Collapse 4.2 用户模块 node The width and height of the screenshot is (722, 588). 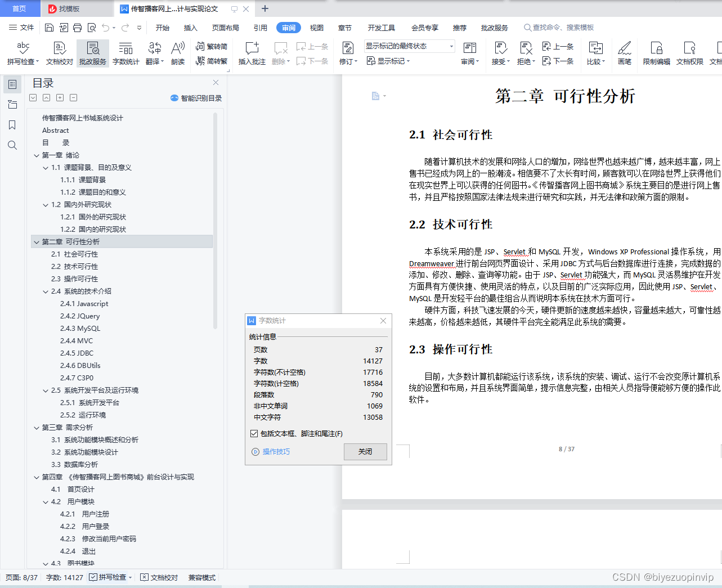pos(46,502)
